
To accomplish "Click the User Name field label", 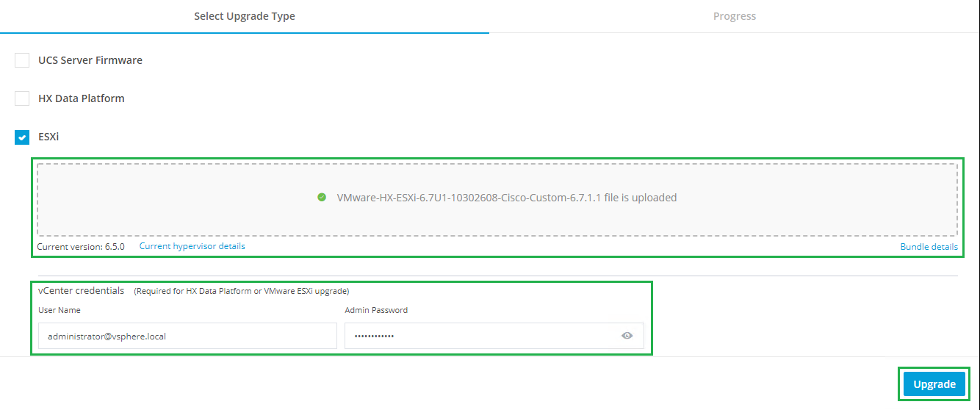I will tap(60, 310).
